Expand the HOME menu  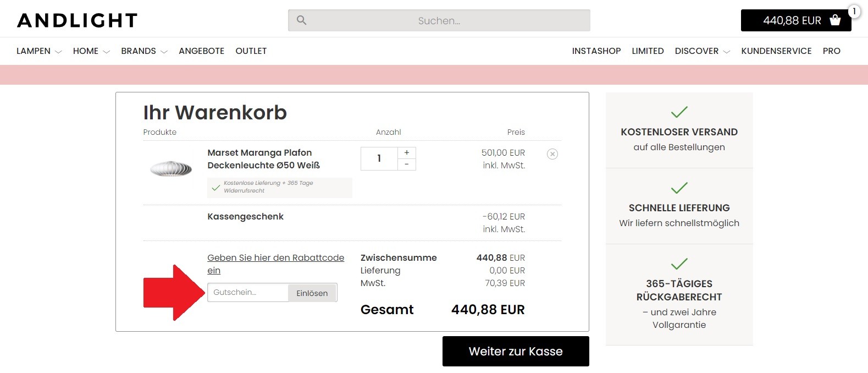click(91, 51)
